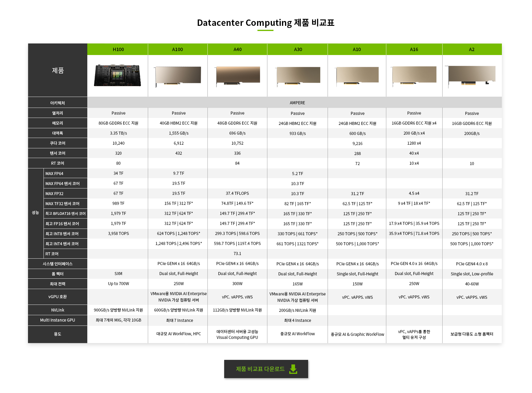The height and width of the screenshot is (393, 532).
Task: Click the 보급형 다용도 소형 폼펙터 cell
Action: tap(472, 334)
